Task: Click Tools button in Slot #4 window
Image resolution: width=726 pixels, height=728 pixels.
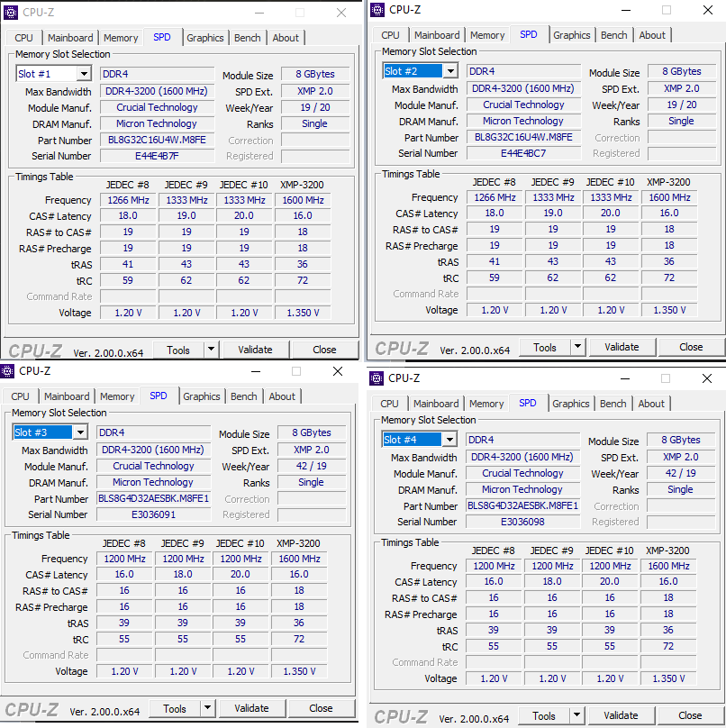Action: [544, 716]
